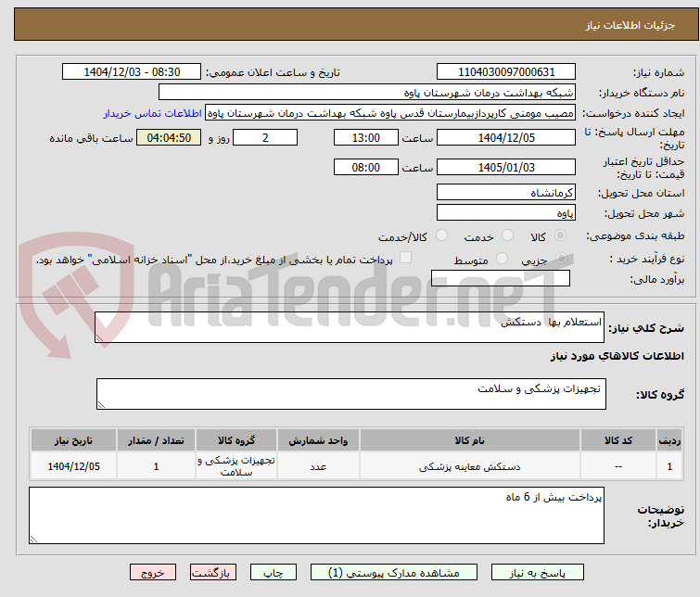The height and width of the screenshot is (597, 700).
Task: Open مشاهده مدارک پیوستی (1) attachments
Action: [394, 572]
